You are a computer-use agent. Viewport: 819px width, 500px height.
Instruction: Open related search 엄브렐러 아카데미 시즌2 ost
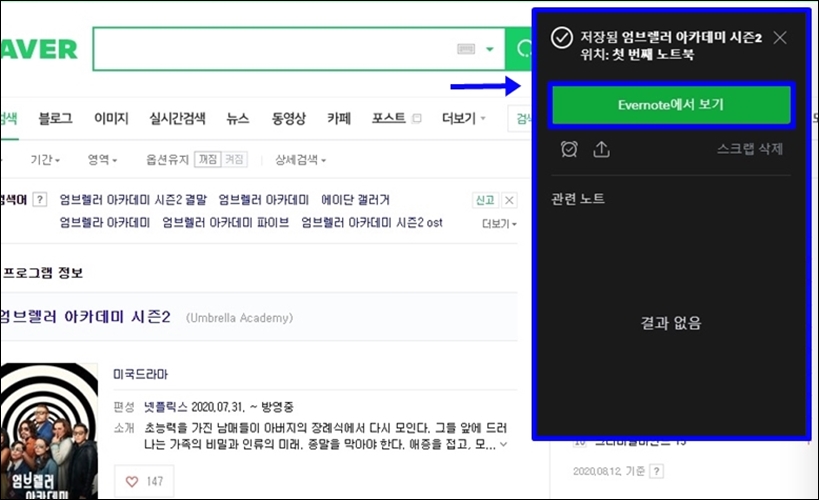pos(372,223)
